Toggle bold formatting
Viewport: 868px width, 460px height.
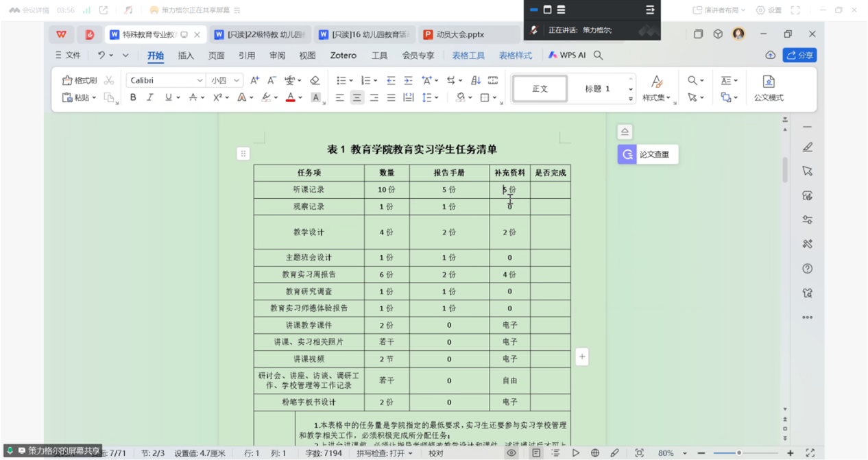click(x=133, y=98)
